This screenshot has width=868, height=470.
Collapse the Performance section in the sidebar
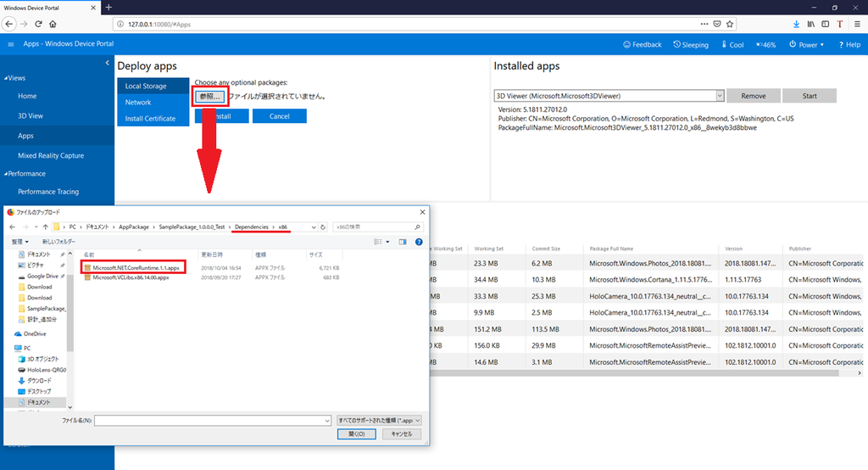point(25,173)
